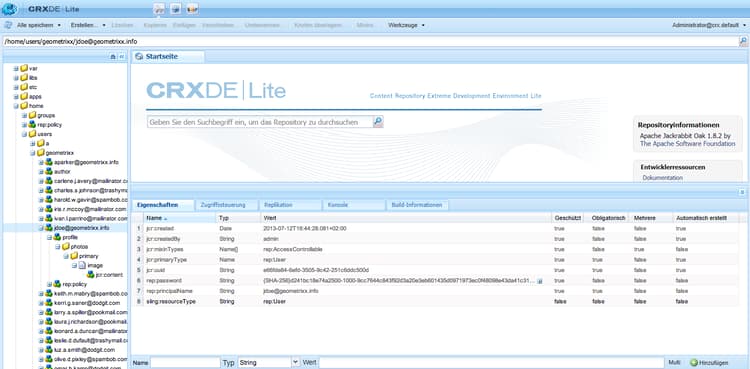Sort by the Geschützt column header
Viewport: 750px width, 369px height.
(568, 218)
